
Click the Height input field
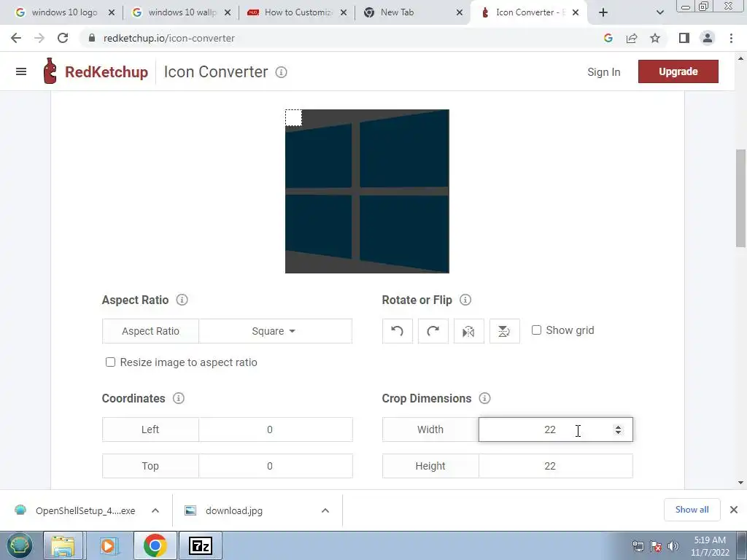coord(555,466)
